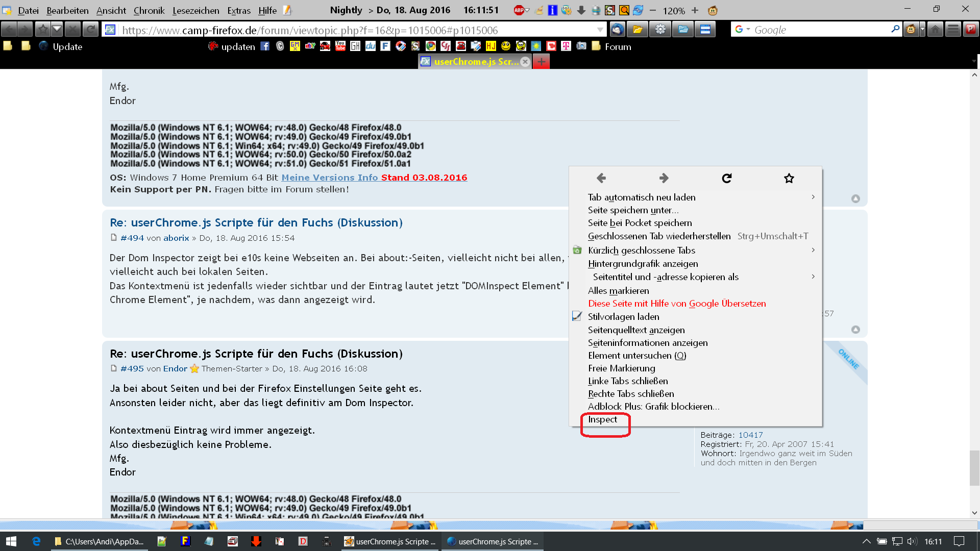Open the URL bar history dropdown
Screen dimensions: 980x551
[x=600, y=30]
